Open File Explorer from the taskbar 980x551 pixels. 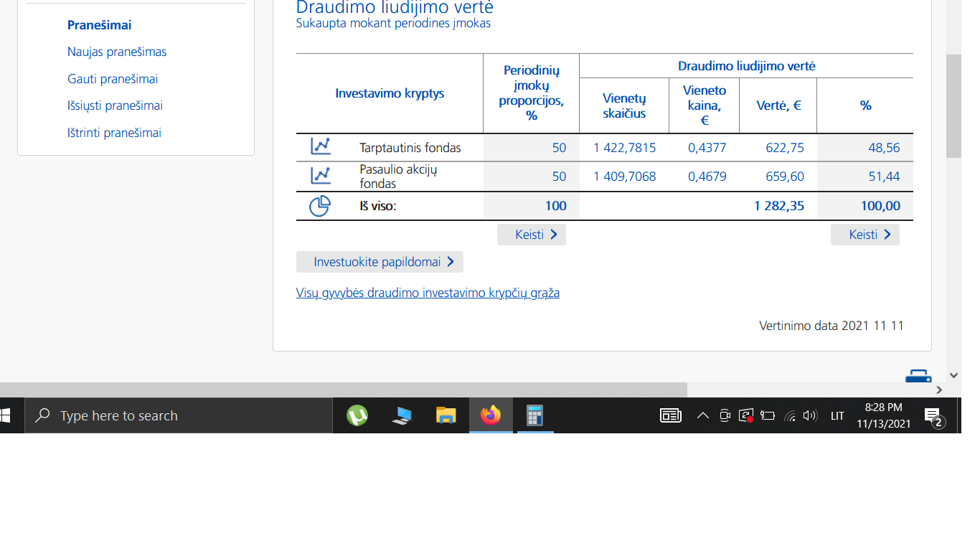tap(446, 415)
